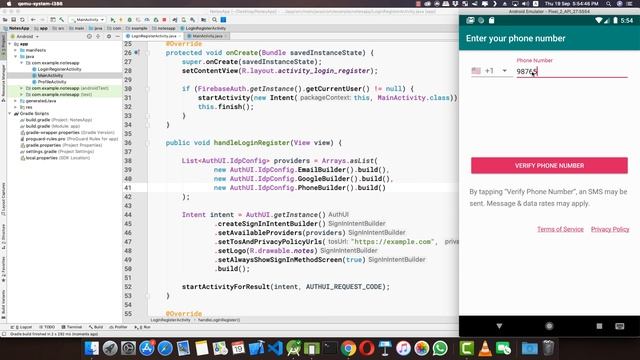This screenshot has height=360, width=640.
Task: Expand the generatedJava folder
Action: (x=16, y=101)
